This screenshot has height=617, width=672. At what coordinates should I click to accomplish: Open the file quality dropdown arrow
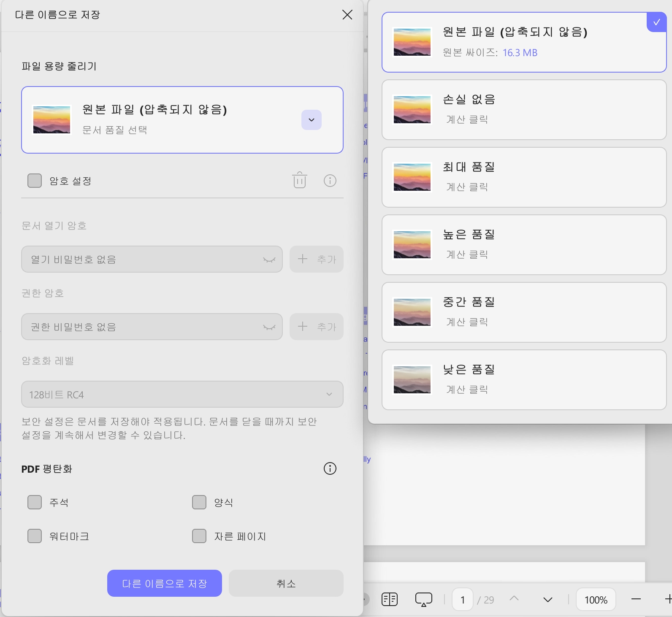[x=312, y=120]
